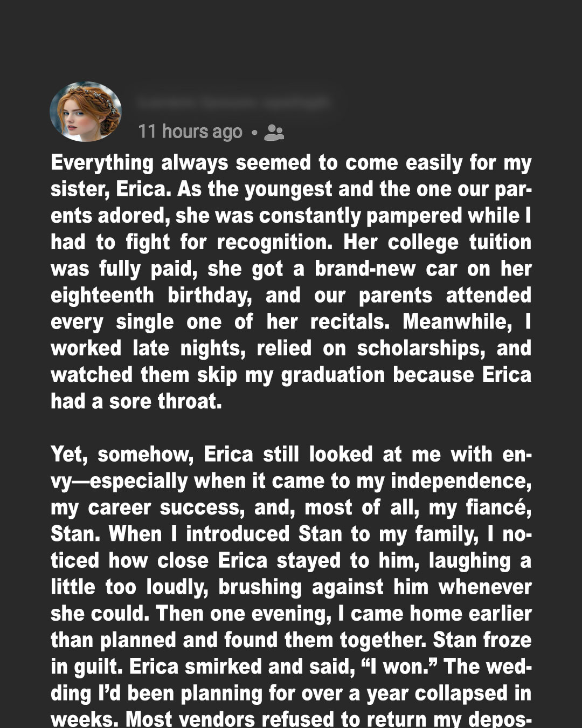The image size is (582, 728).
Task: Click the line starting "little too loudly"
Action: pos(291,587)
